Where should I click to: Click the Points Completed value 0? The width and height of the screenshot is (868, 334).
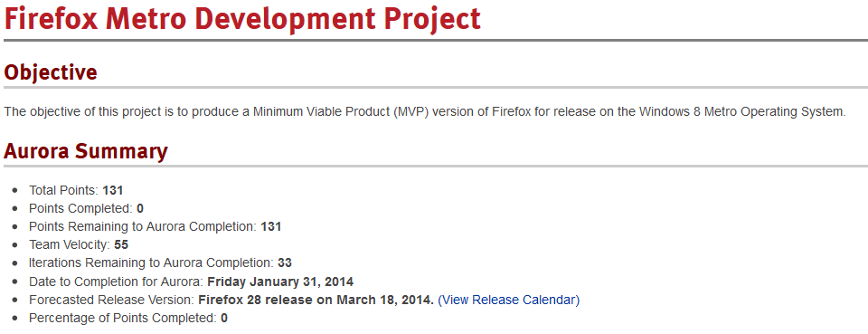coord(140,208)
